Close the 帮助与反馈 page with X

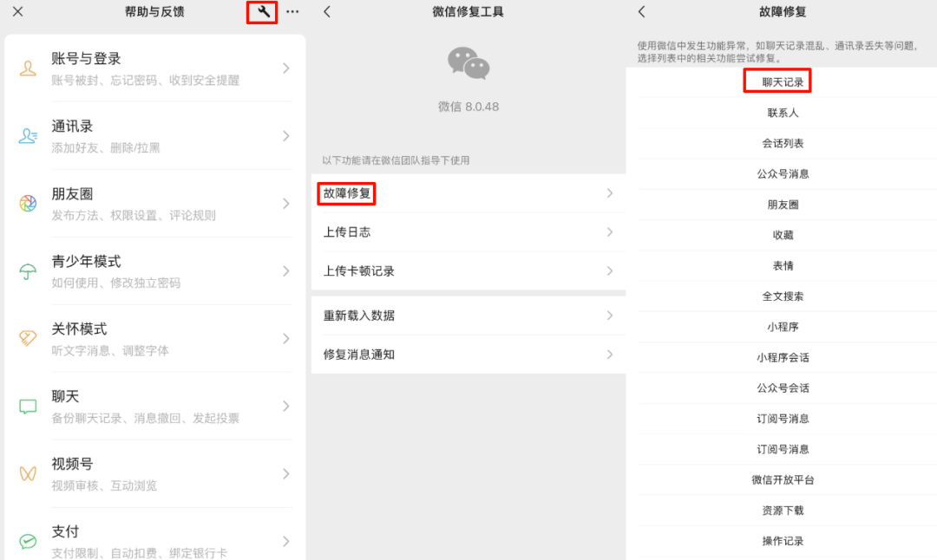tap(18, 11)
